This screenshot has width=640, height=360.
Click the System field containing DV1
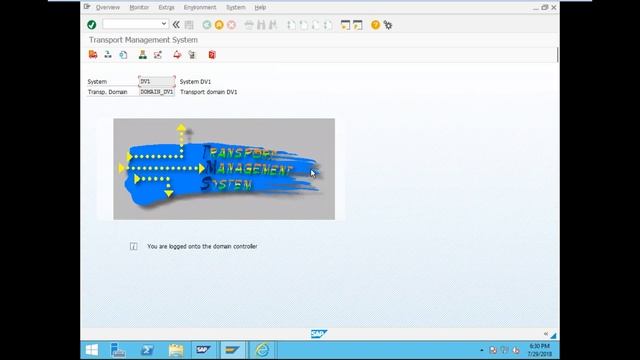point(157,81)
